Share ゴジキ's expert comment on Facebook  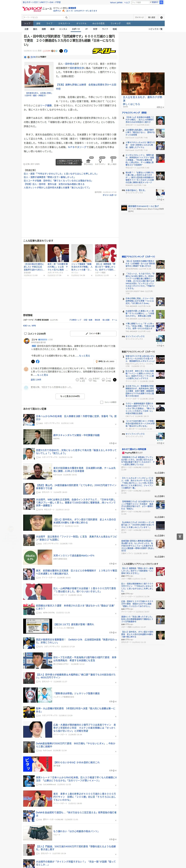click(x=38, y=361)
